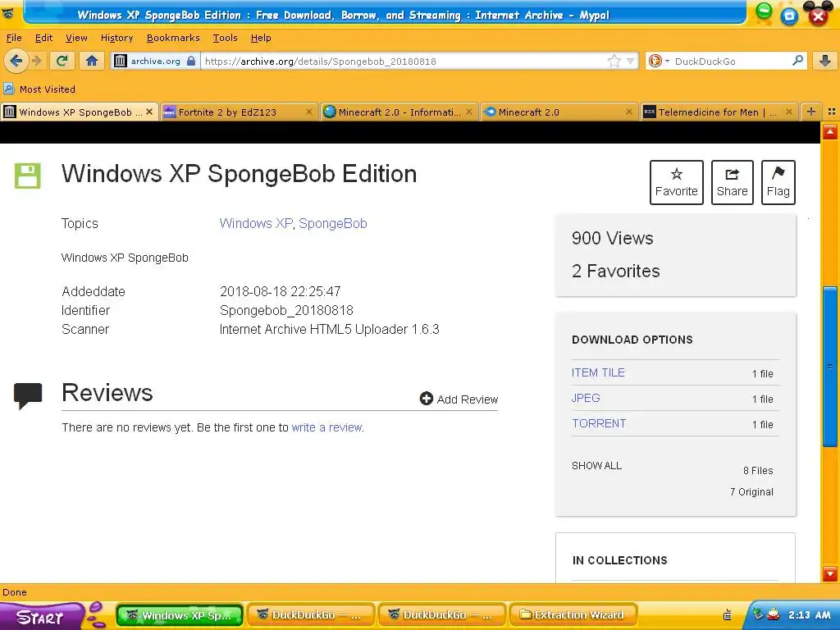Image resolution: width=840 pixels, height=630 pixels.
Task: Switch to Windows XP Sp... taskbar button
Action: tap(180, 615)
